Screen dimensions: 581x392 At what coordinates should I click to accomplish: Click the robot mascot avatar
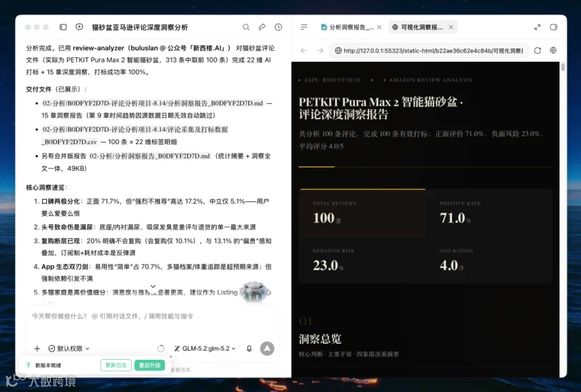coord(254,292)
